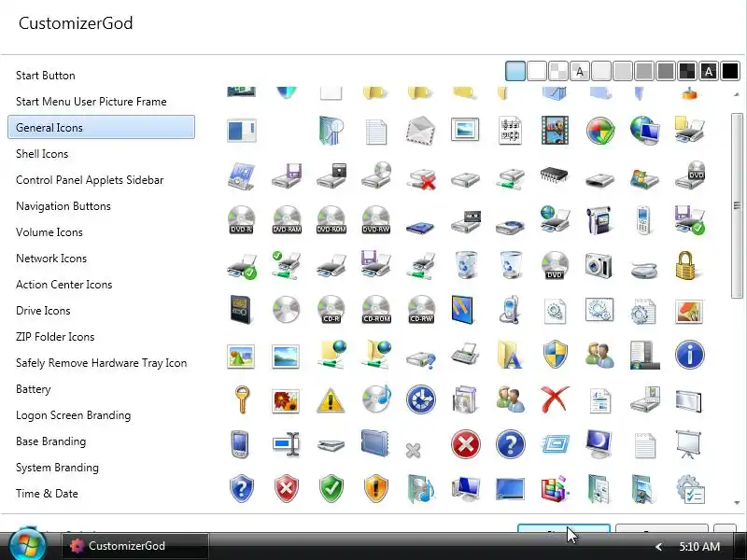
Task: Select the blue and yellow UAC shield icon
Action: (555, 355)
